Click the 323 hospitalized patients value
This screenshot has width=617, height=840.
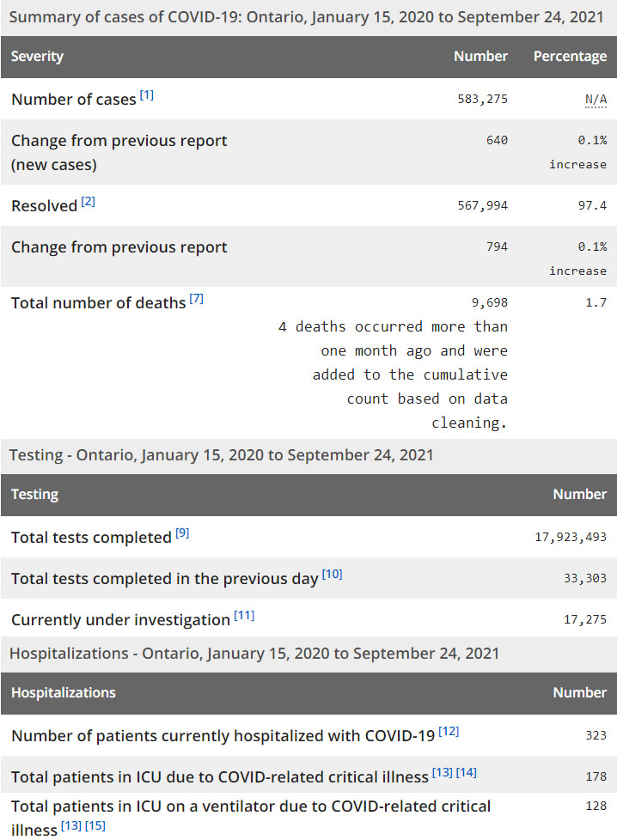tap(596, 736)
